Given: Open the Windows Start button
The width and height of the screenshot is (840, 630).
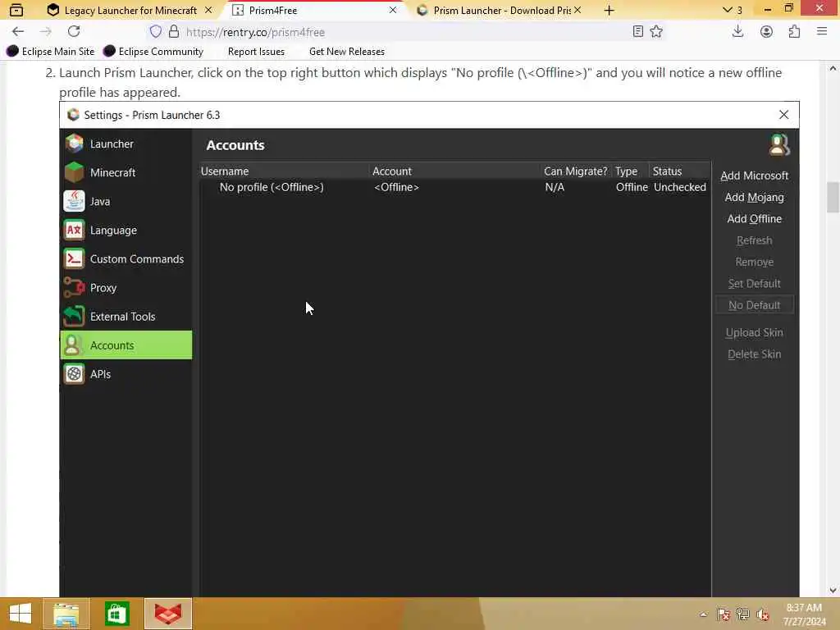Looking at the screenshot, I should [21, 614].
